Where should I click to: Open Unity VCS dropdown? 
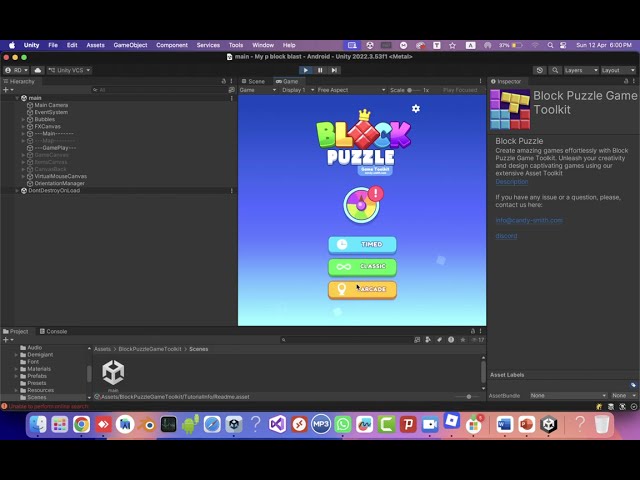[x=69, y=70]
